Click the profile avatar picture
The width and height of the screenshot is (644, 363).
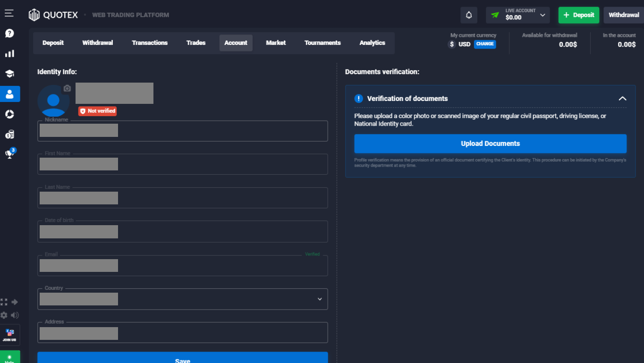(x=53, y=101)
